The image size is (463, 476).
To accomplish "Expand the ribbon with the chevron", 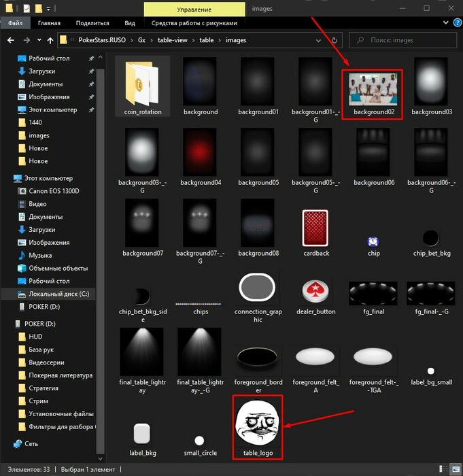I will [445, 22].
